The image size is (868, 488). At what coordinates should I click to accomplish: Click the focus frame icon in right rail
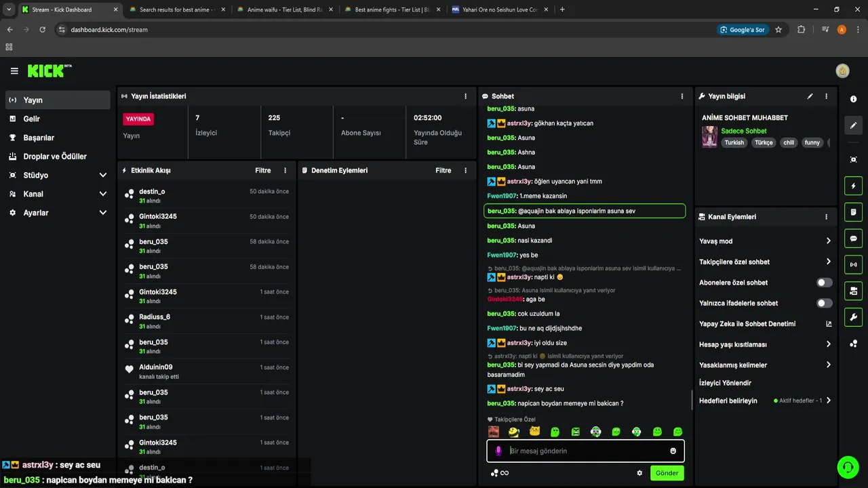pos(853,159)
